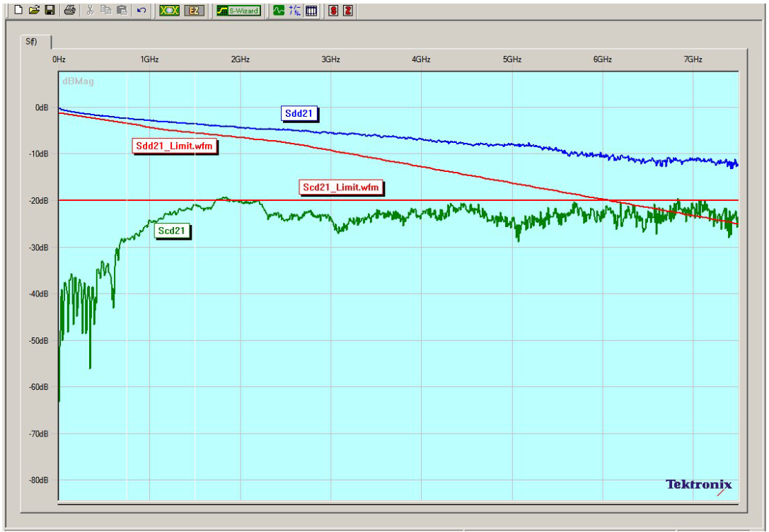769x532 pixels.
Task: Click the 7GHz frequency axis label
Action: (x=693, y=59)
